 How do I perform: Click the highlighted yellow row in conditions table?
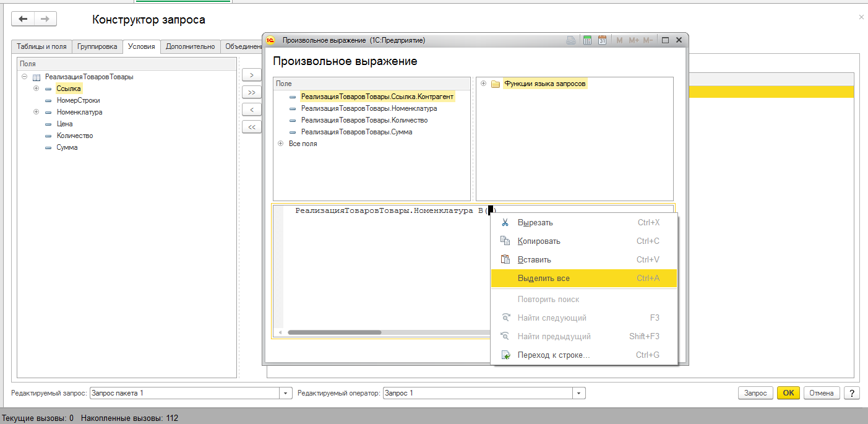coord(771,92)
